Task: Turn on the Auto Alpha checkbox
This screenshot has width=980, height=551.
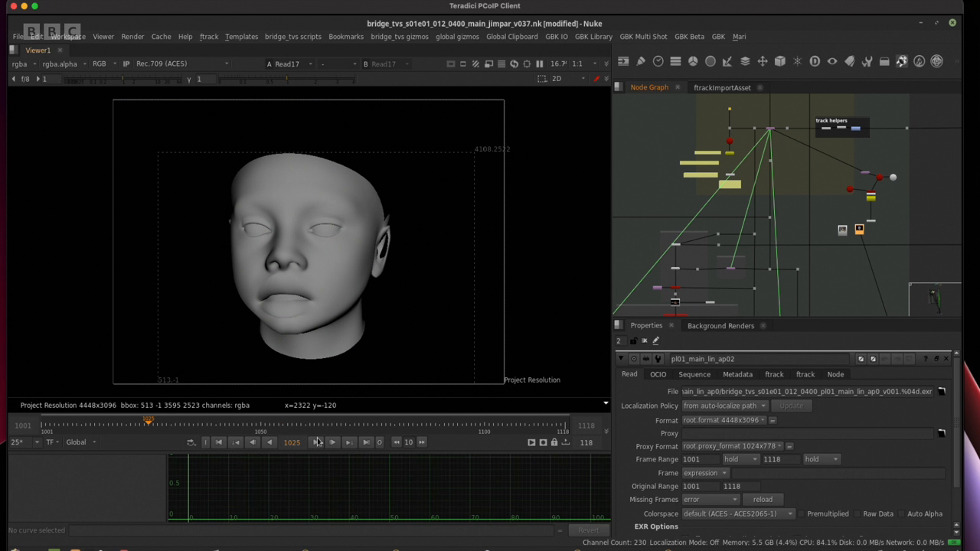Action: click(x=902, y=514)
